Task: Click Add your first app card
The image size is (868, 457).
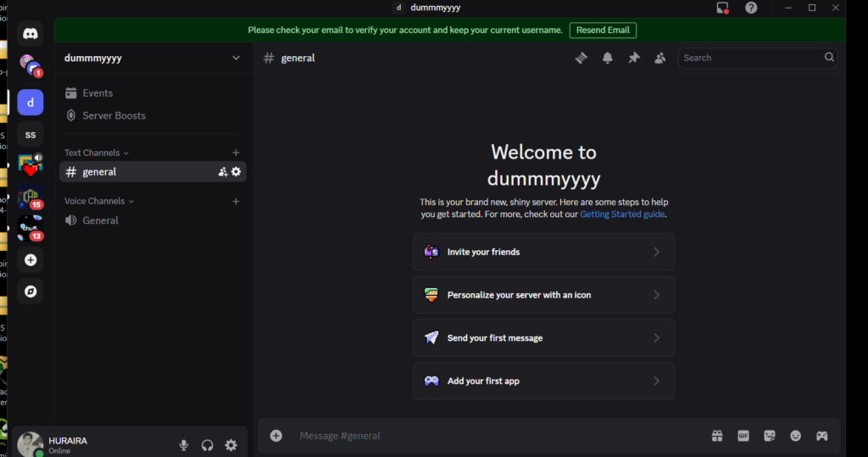Action: coord(543,381)
